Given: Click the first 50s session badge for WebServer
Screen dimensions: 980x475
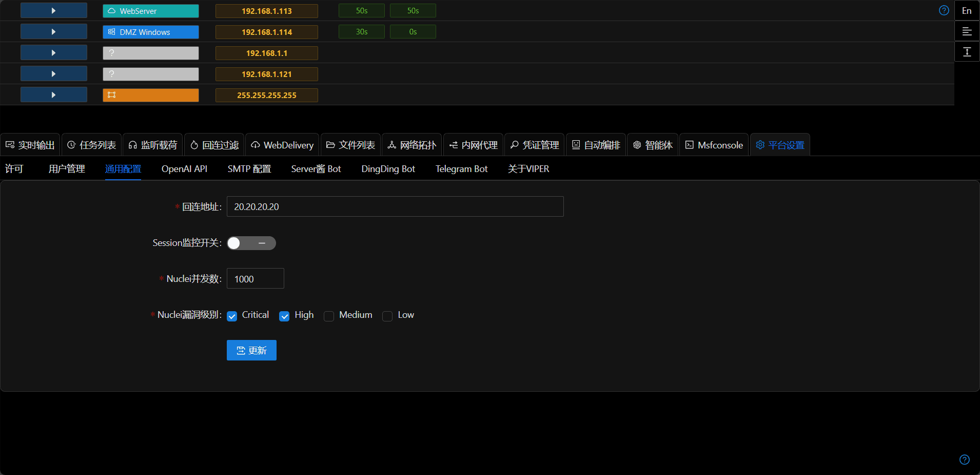Looking at the screenshot, I should point(362,11).
